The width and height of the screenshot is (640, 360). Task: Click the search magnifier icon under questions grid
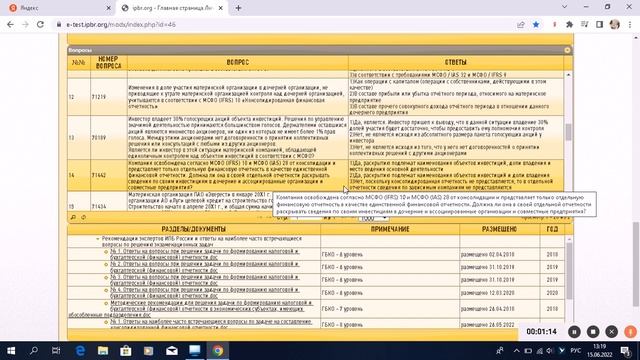point(73,218)
